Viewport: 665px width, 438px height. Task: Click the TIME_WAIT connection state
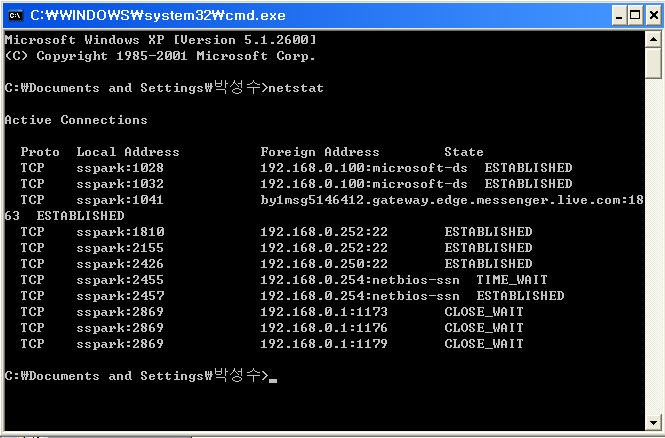pos(512,280)
